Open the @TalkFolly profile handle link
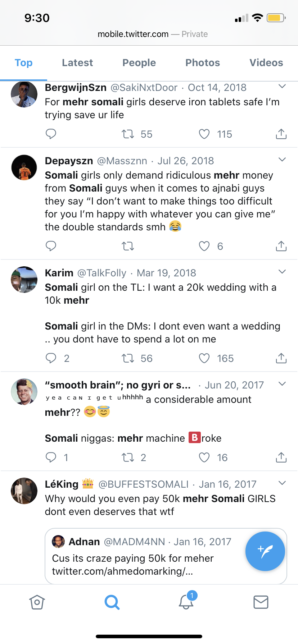 [x=102, y=273]
